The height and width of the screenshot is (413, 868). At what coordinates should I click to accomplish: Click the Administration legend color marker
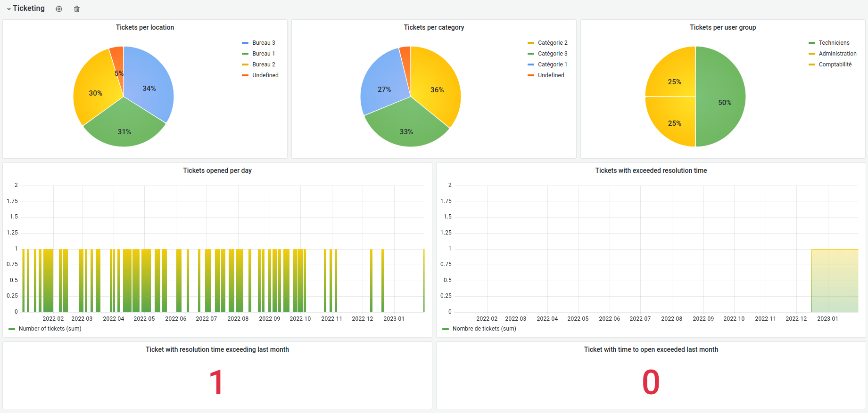pyautogui.click(x=812, y=54)
